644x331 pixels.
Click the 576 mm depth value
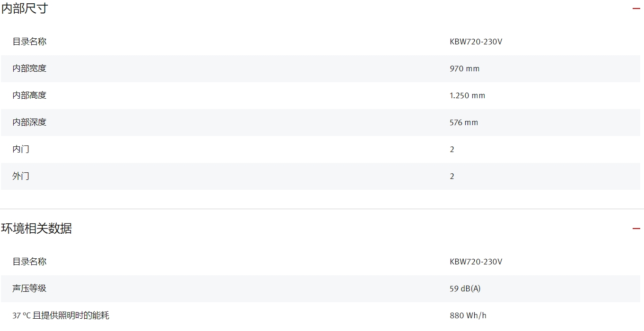click(x=464, y=122)
